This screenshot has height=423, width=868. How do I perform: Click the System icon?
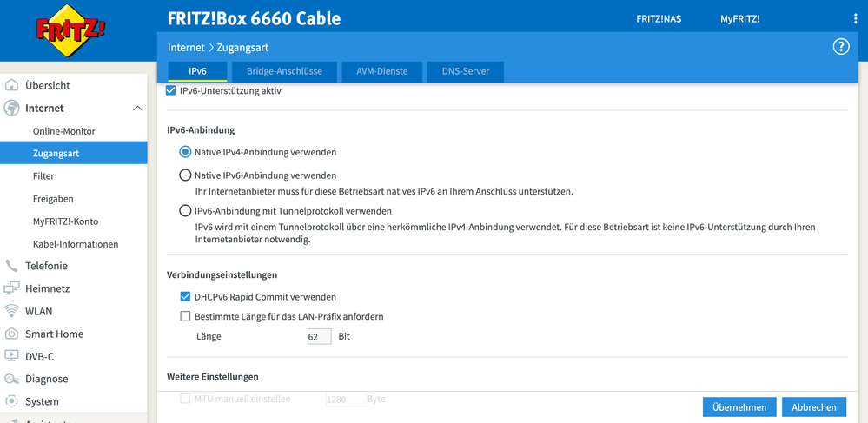click(11, 401)
